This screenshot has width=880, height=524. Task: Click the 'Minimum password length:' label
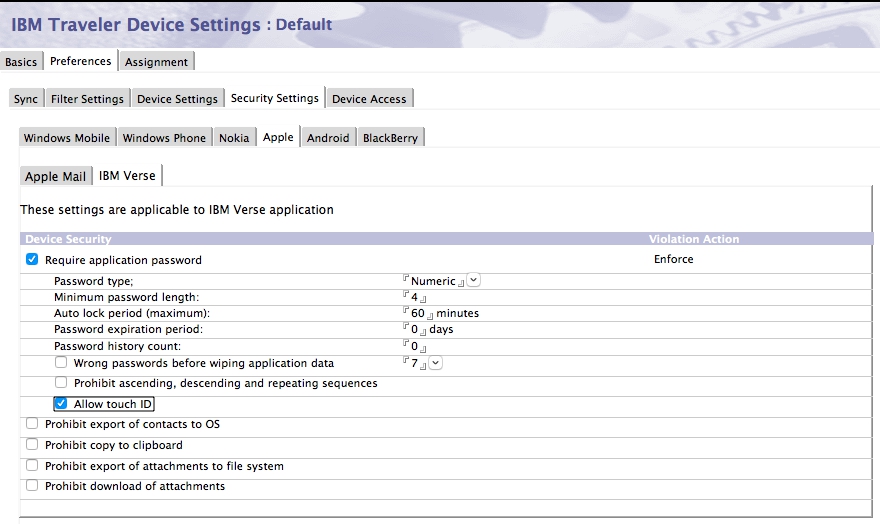coord(126,297)
